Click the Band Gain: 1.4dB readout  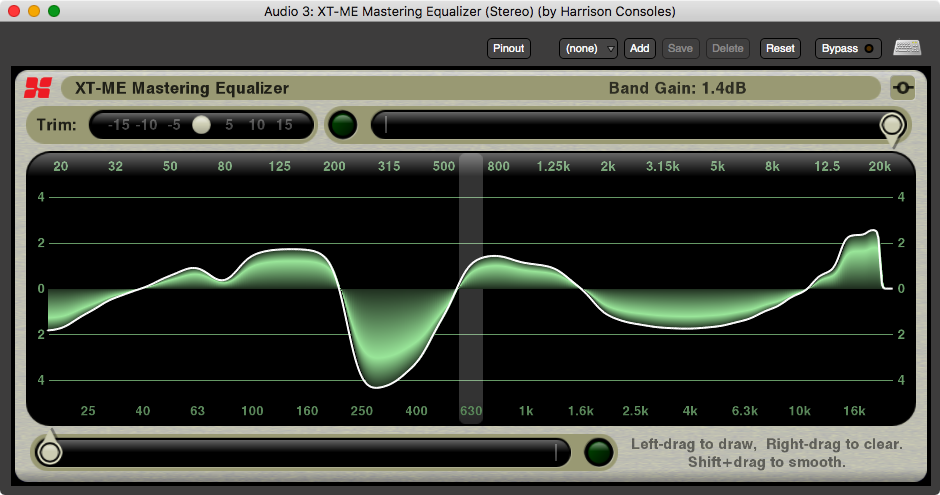pos(677,89)
